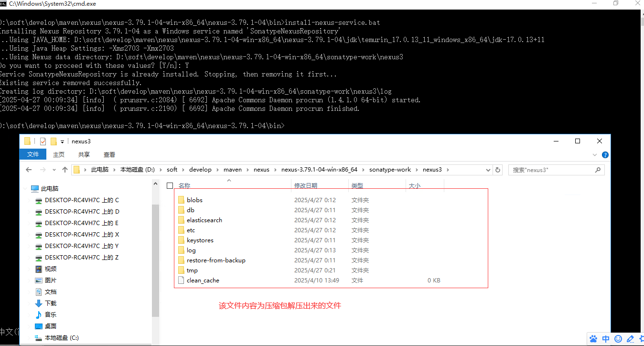Click the restore-from-backup folder icon
The height and width of the screenshot is (346, 644).
(181, 260)
